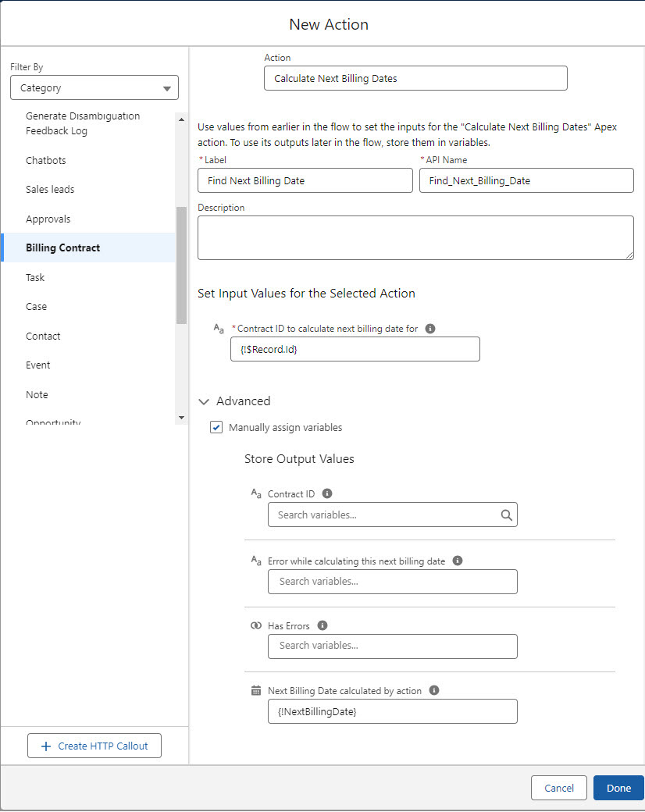Choose Sales leads in category list

[50, 190]
